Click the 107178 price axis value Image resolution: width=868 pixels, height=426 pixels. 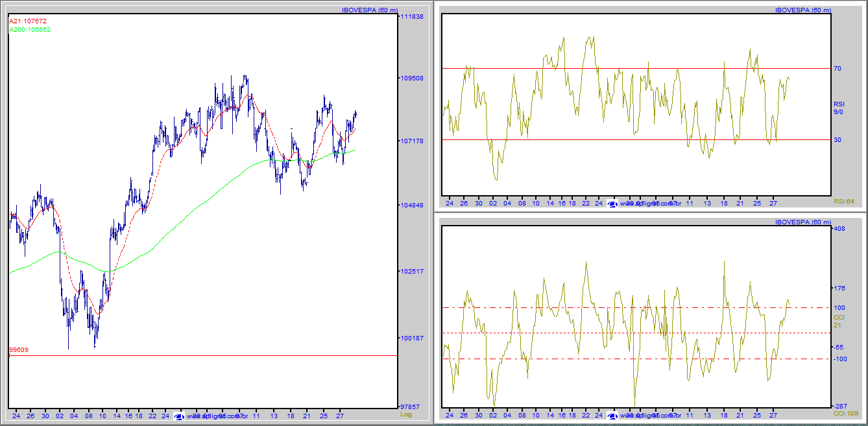coord(413,141)
